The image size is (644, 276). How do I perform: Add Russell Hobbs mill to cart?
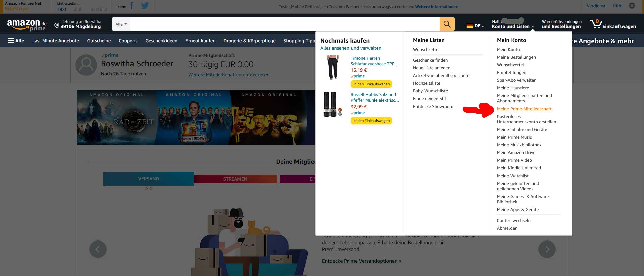click(371, 121)
